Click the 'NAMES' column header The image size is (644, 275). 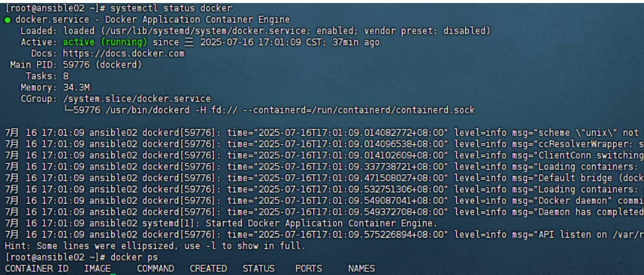click(361, 269)
